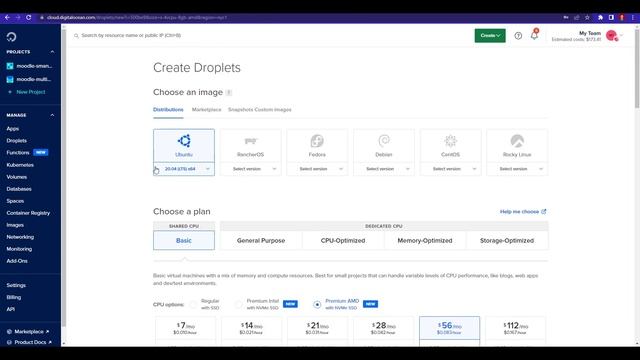Open the help question mark icon
Image resolution: width=640 pixels, height=360 pixels.
518,36
